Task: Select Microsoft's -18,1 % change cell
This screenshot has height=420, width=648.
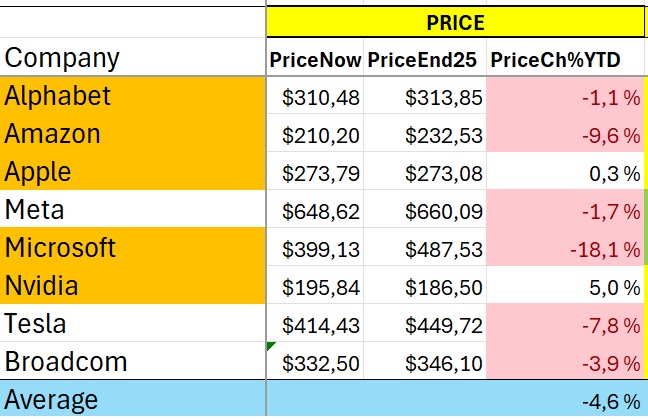Action: pos(565,249)
